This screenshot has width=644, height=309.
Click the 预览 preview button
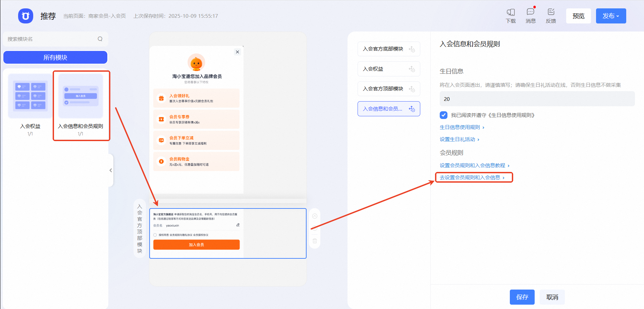[579, 16]
